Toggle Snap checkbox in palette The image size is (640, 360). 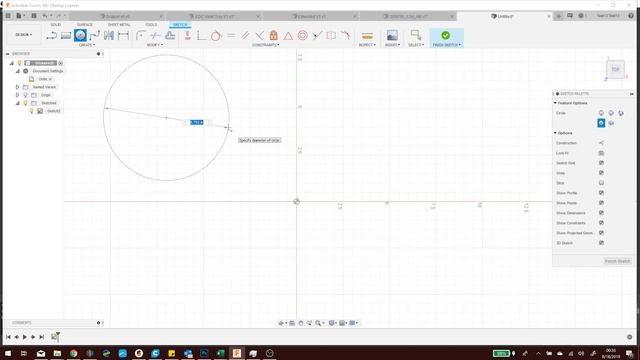pos(601,173)
